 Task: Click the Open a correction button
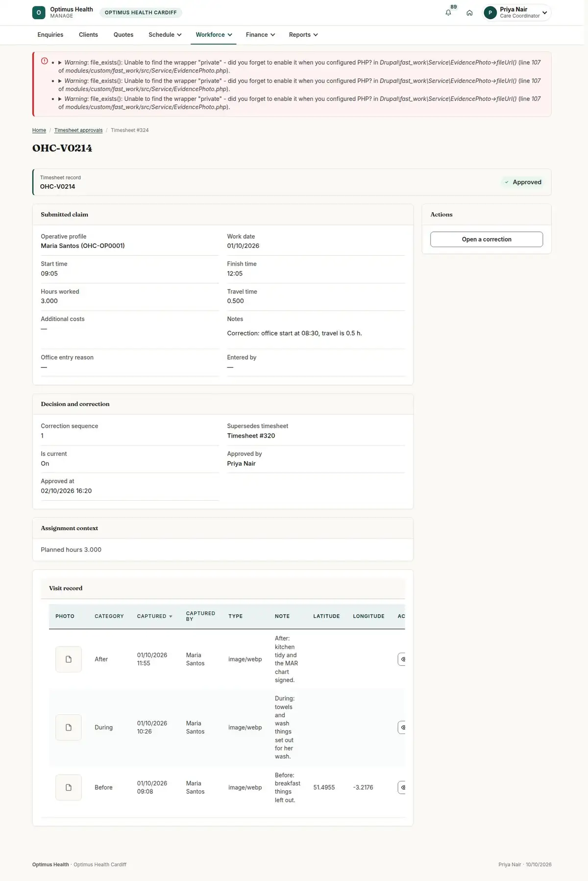[x=487, y=239]
